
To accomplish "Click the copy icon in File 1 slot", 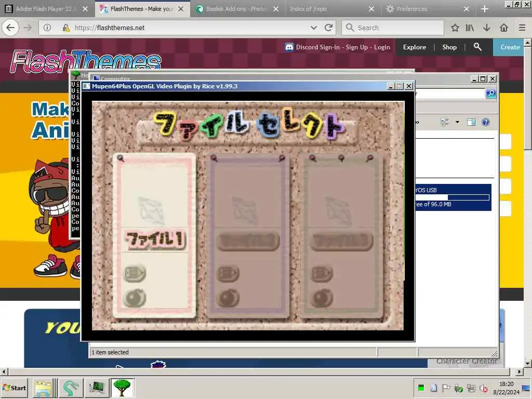I will [135, 273].
